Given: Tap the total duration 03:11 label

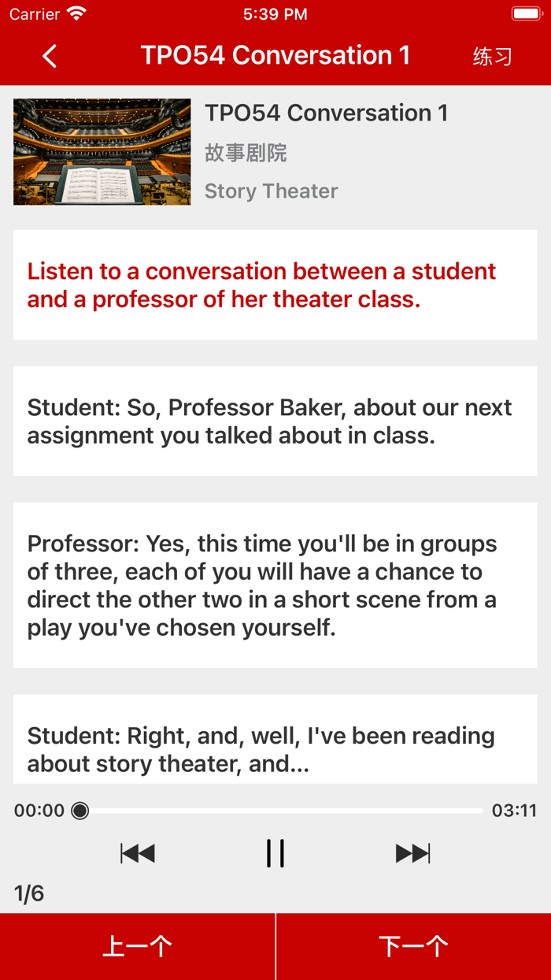Looking at the screenshot, I should (514, 811).
